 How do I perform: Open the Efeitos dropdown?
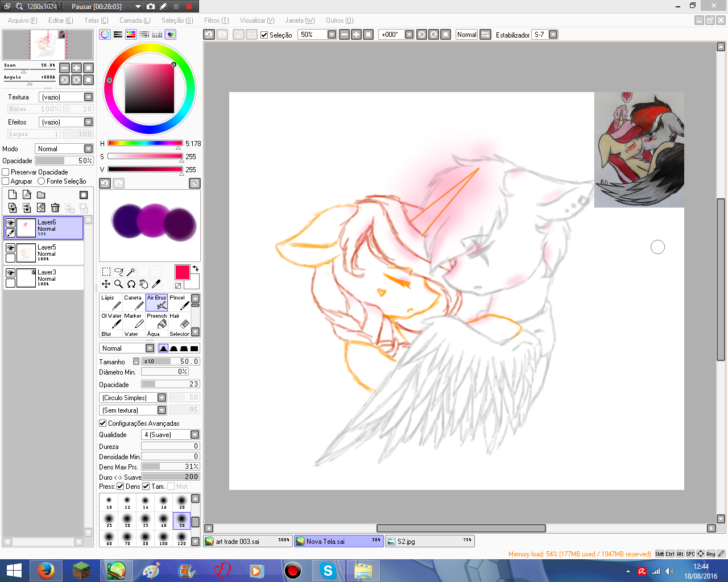66,122
